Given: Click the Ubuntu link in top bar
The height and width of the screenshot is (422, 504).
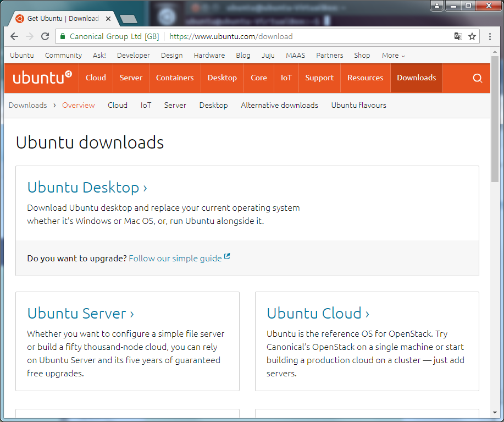Looking at the screenshot, I should (22, 56).
